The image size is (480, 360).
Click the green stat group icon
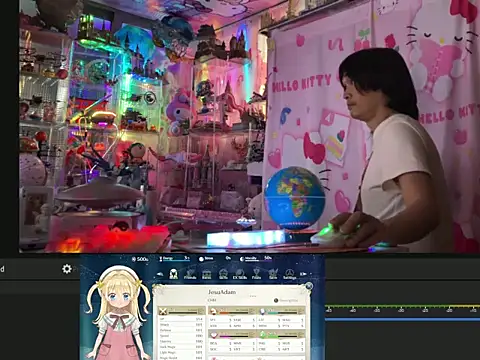coord(263,334)
